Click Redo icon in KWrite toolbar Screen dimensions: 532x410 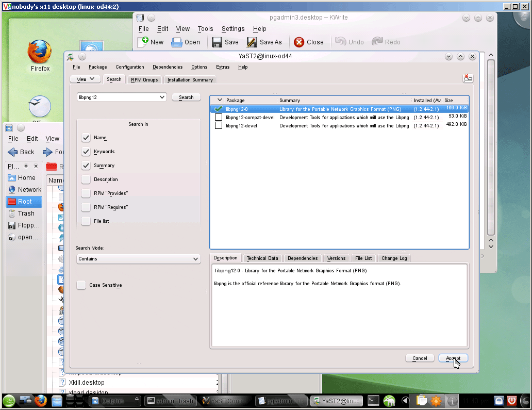377,41
